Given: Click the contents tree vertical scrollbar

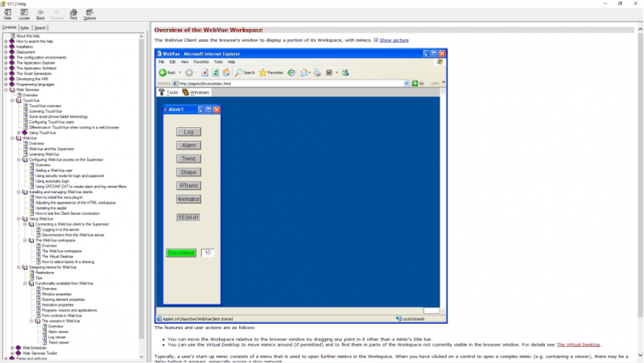Looking at the screenshot, I should [x=142, y=196].
